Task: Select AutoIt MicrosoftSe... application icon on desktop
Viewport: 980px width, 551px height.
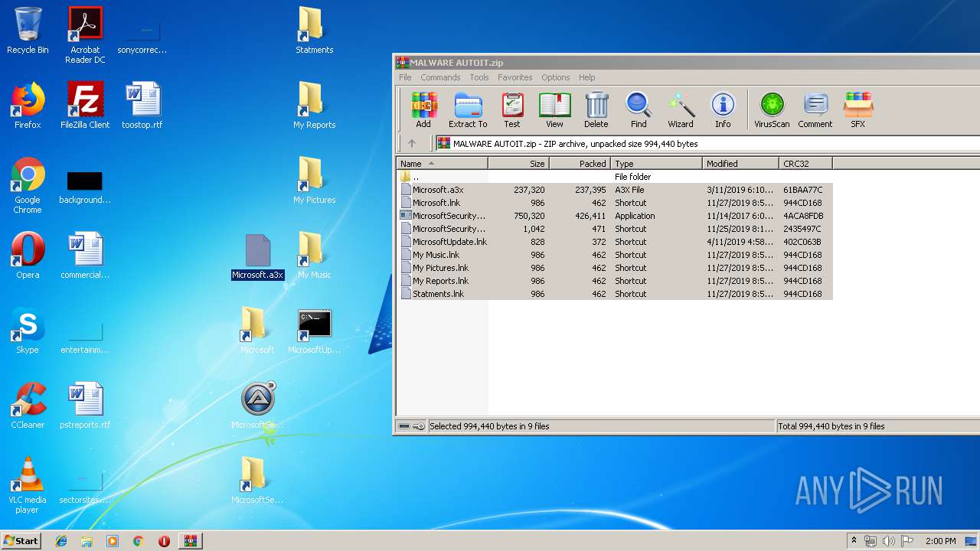Action: coord(257,406)
